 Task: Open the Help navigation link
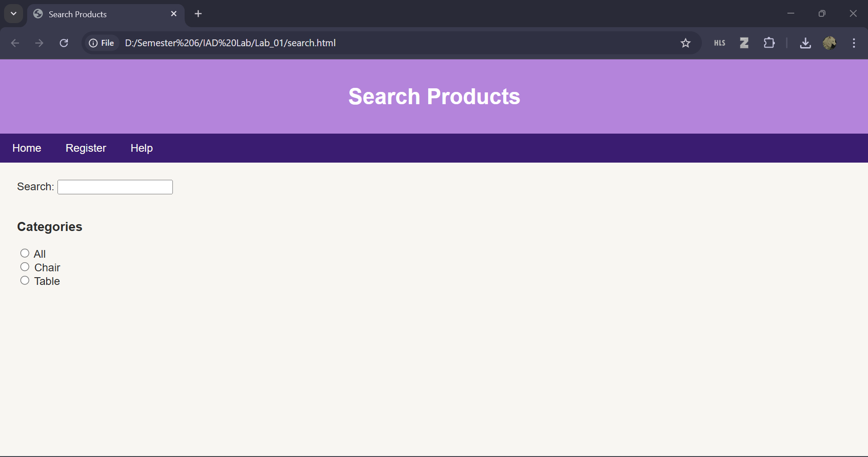142,148
